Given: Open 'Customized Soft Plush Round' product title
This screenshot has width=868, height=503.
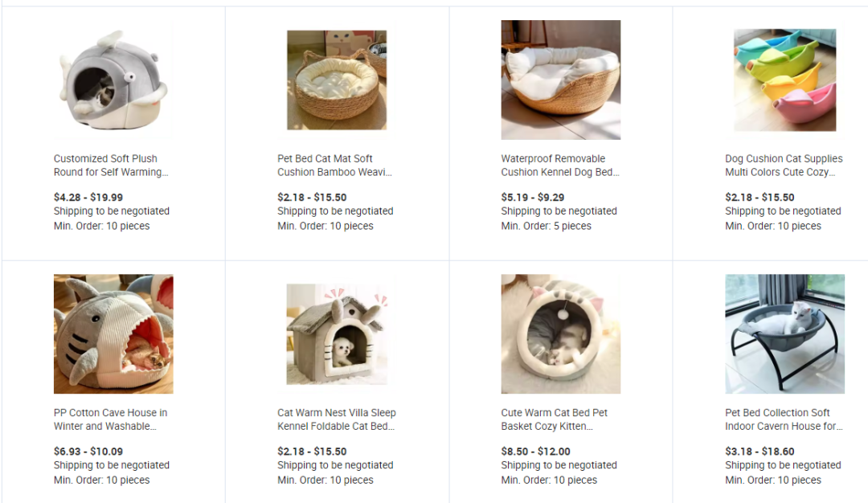Looking at the screenshot, I should (x=111, y=165).
